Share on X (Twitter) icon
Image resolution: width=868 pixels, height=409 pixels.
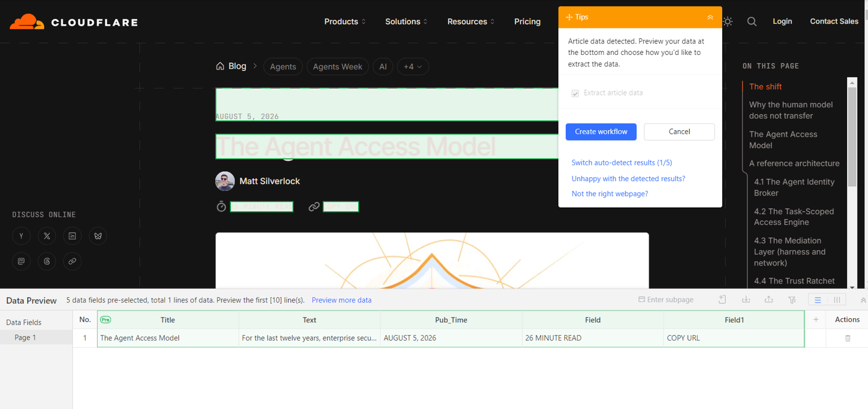coord(47,236)
